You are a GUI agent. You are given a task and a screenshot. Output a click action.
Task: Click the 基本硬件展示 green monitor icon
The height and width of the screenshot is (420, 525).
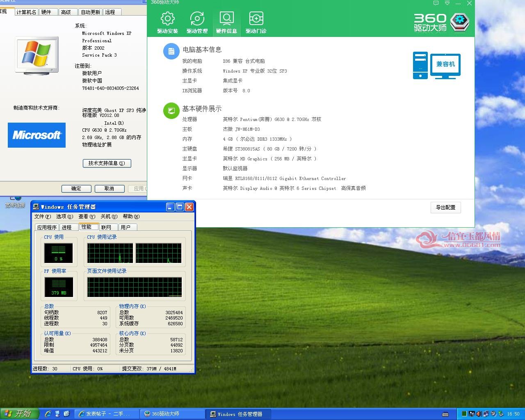(171, 111)
